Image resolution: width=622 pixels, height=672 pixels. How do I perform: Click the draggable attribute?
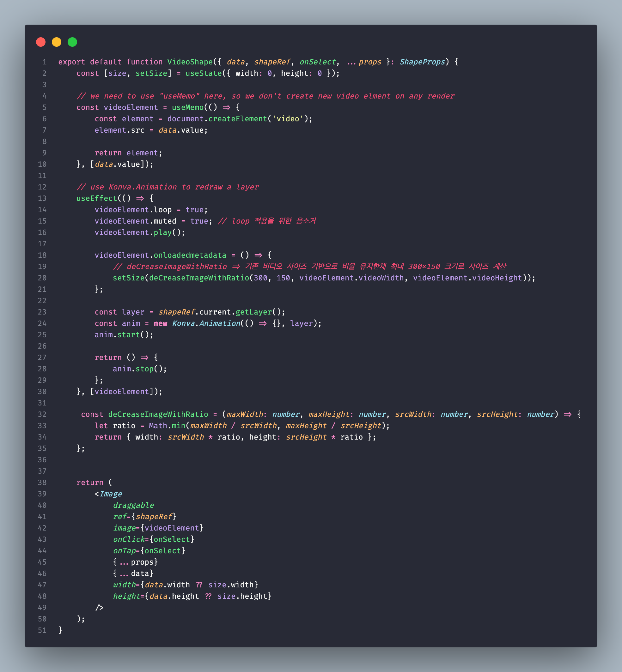tap(133, 505)
